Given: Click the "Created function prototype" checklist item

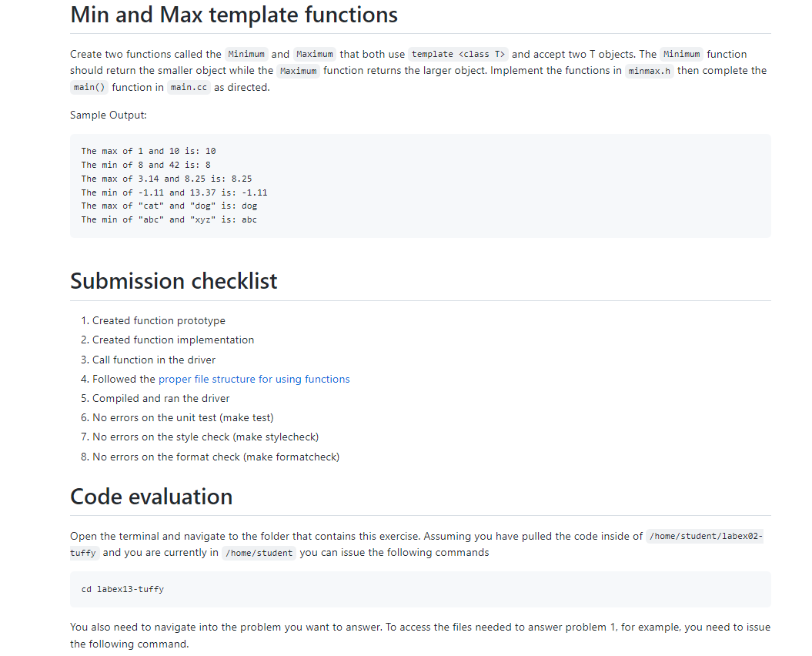Looking at the screenshot, I should coord(159,320).
